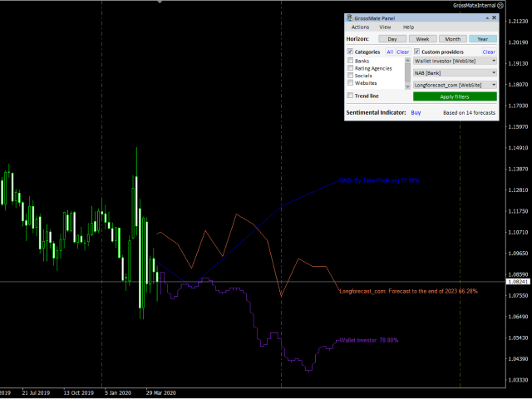Open the View menu
The width and height of the screenshot is (532, 399).
pyautogui.click(x=385, y=27)
